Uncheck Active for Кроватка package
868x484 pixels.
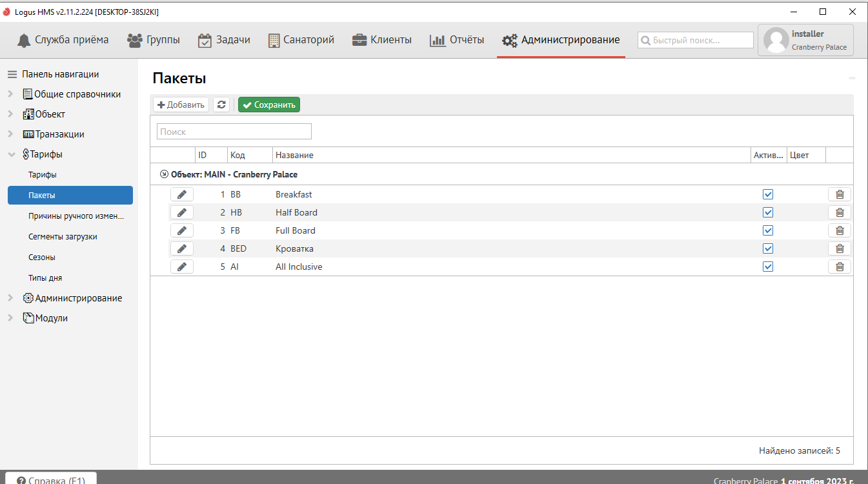(768, 248)
